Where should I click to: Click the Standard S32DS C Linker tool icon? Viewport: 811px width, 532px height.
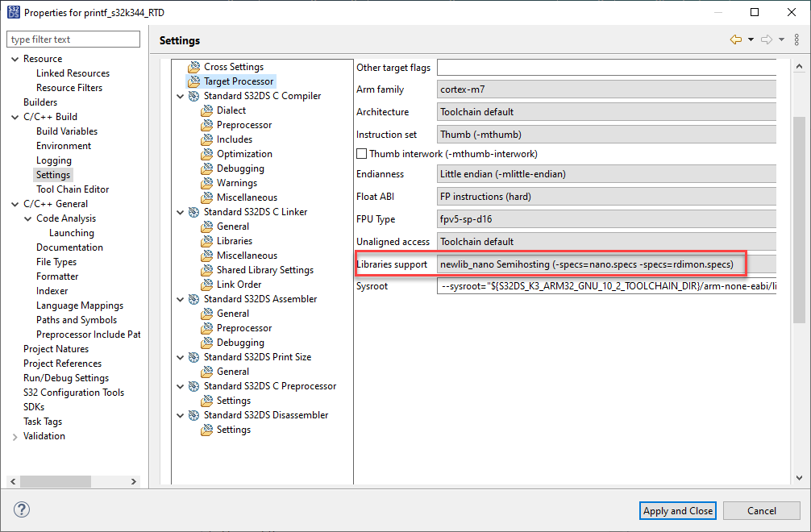pos(194,212)
